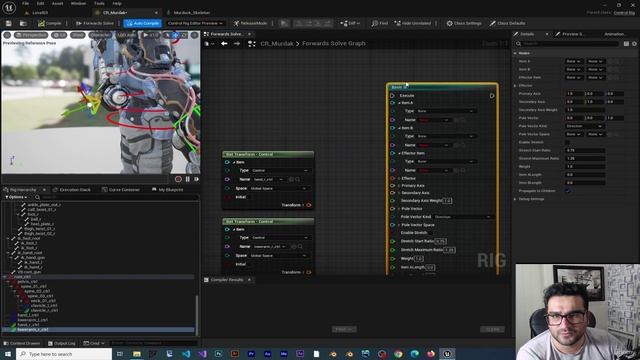
Task: Click the Find button in toolbar
Action: (x=379, y=23)
